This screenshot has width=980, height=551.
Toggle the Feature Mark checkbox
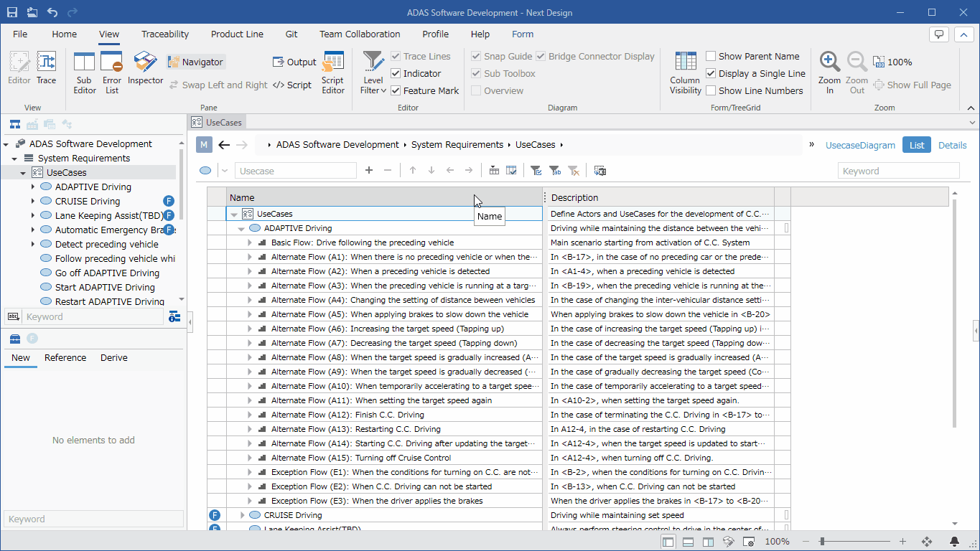[396, 90]
